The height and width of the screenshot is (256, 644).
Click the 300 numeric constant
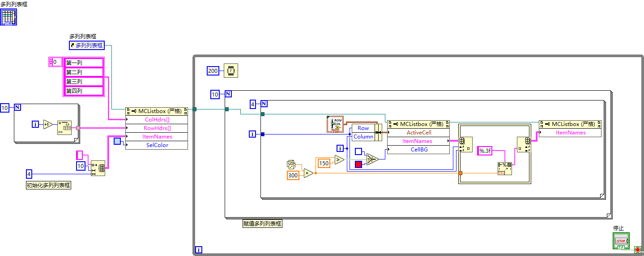pyautogui.click(x=293, y=175)
